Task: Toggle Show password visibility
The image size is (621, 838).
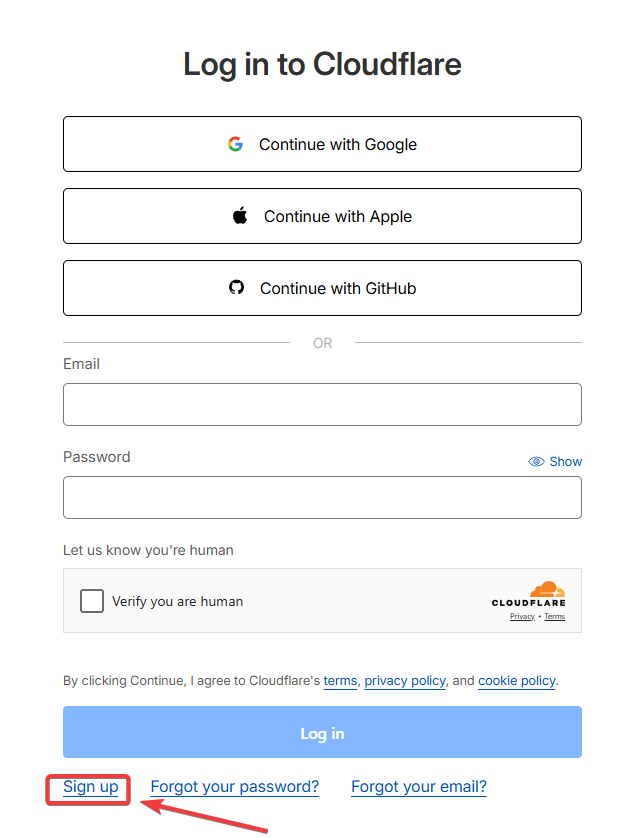Action: click(565, 461)
